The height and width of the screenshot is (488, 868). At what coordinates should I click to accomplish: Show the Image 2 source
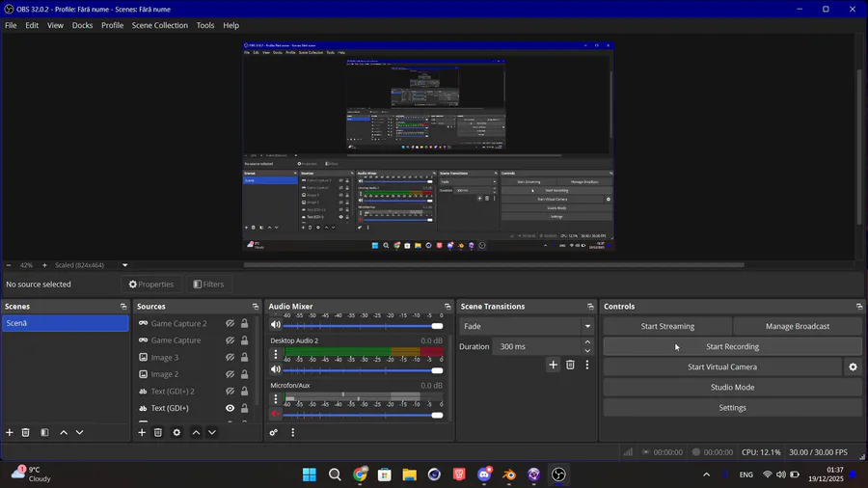[230, 374]
